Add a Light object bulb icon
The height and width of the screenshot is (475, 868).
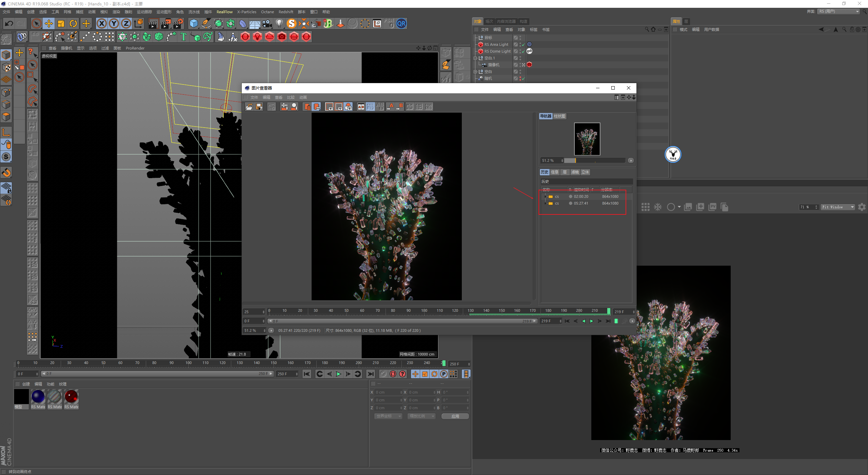[279, 23]
